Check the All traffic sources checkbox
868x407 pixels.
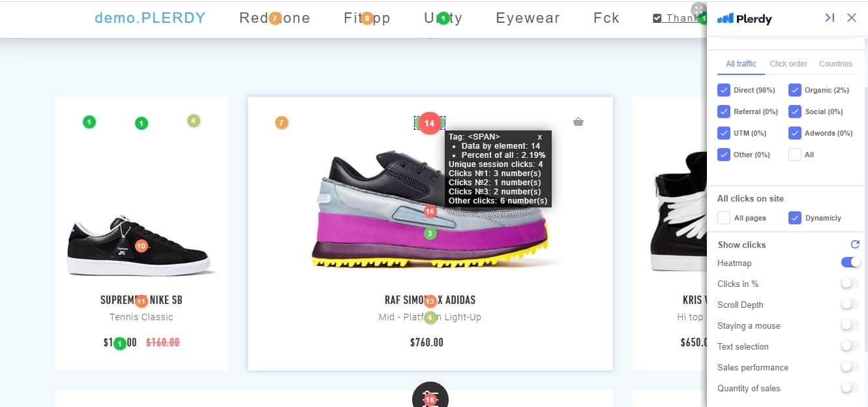(795, 155)
